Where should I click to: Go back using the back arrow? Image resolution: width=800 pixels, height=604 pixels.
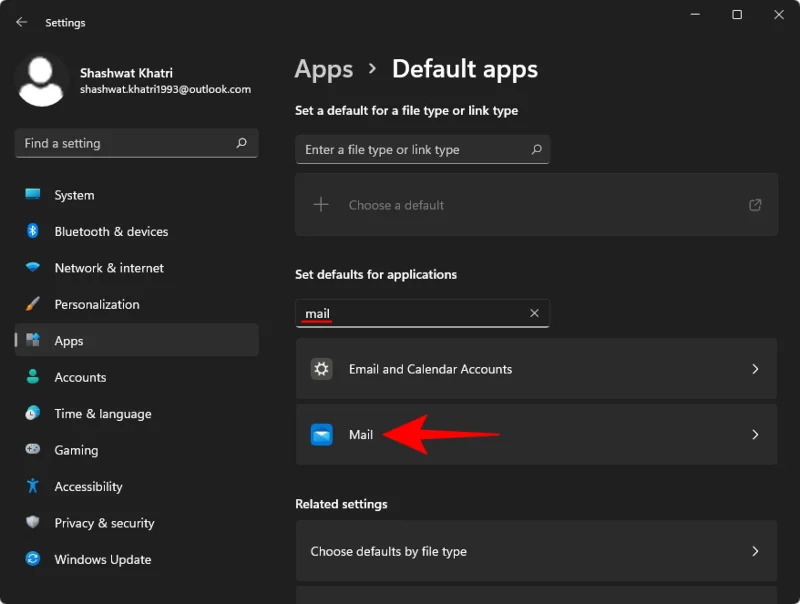(21, 21)
